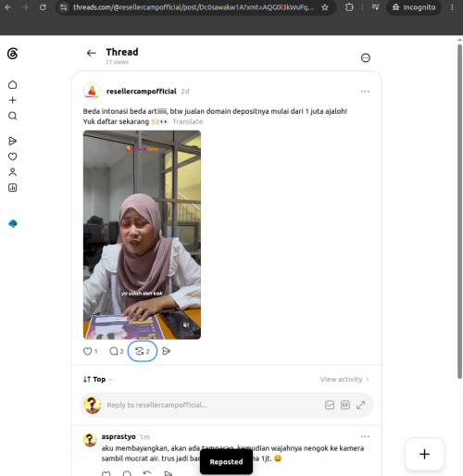Screen dimensions: 463x476
Task: Open Profile icon in sidebar
Action: pos(12,172)
